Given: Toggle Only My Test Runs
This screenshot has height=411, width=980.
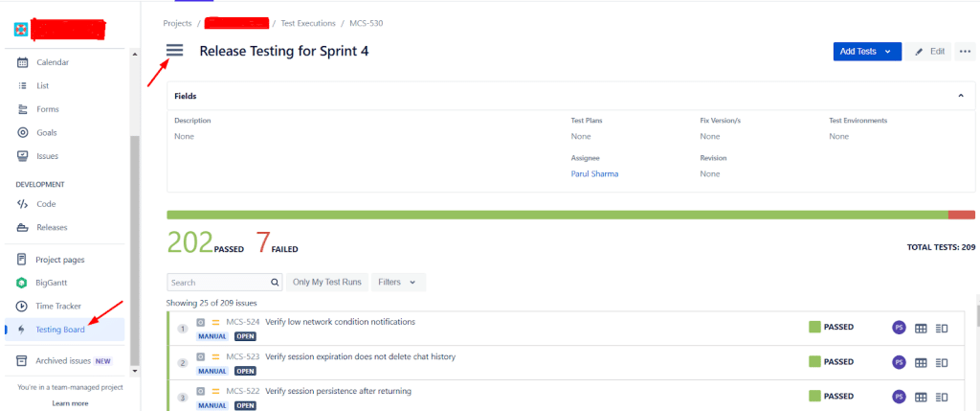Looking at the screenshot, I should [327, 282].
